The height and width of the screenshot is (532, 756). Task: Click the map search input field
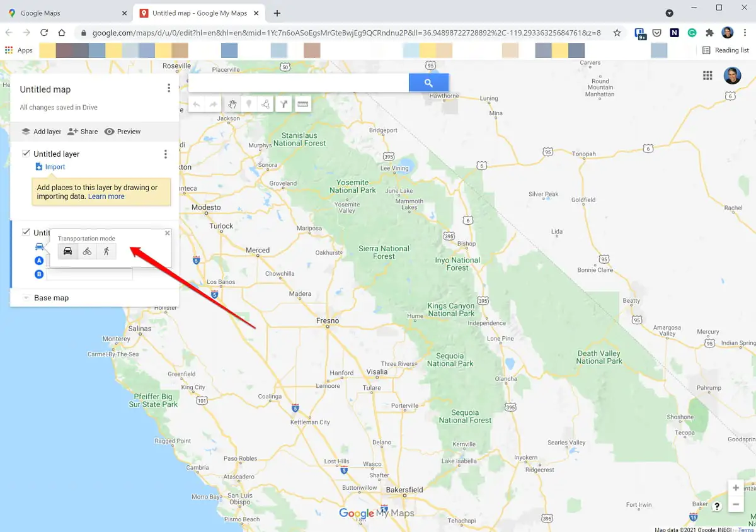pyautogui.click(x=299, y=82)
